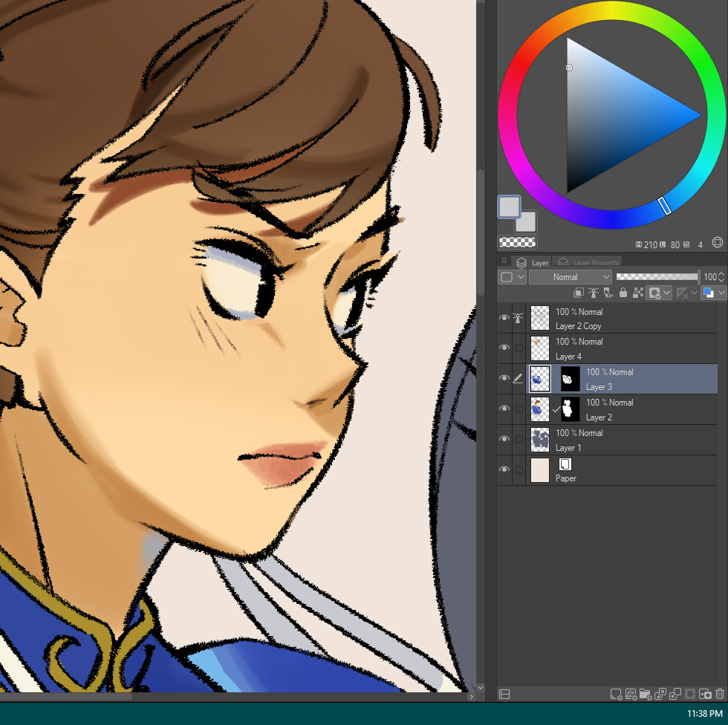This screenshot has height=725, width=728.
Task: Hide the Paper layer
Action: [x=504, y=469]
